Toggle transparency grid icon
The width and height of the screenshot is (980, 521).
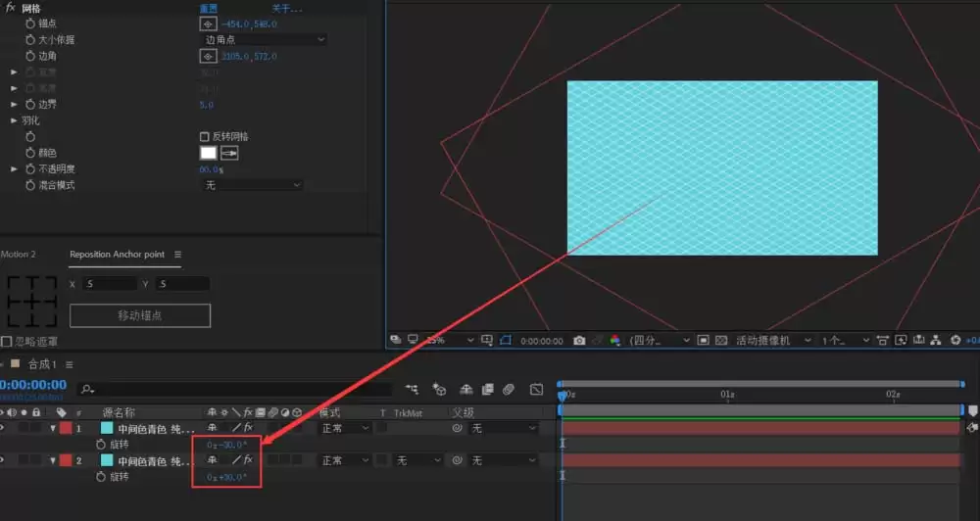721,341
